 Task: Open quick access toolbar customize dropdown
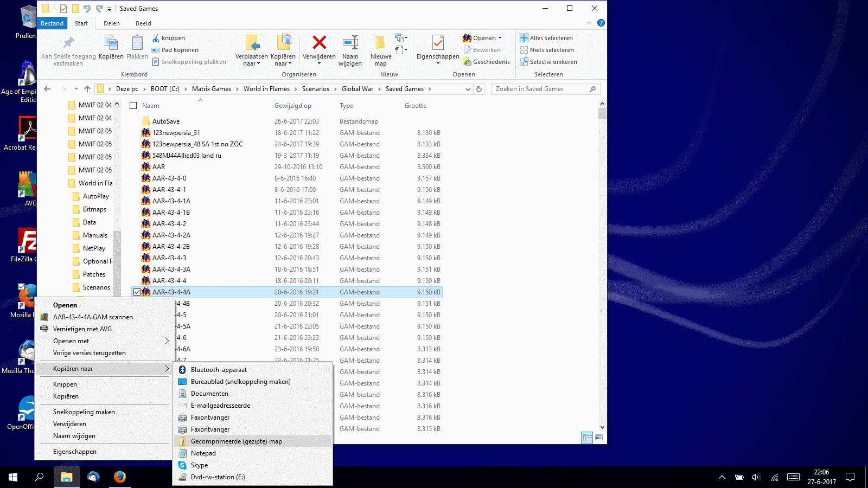tap(109, 9)
